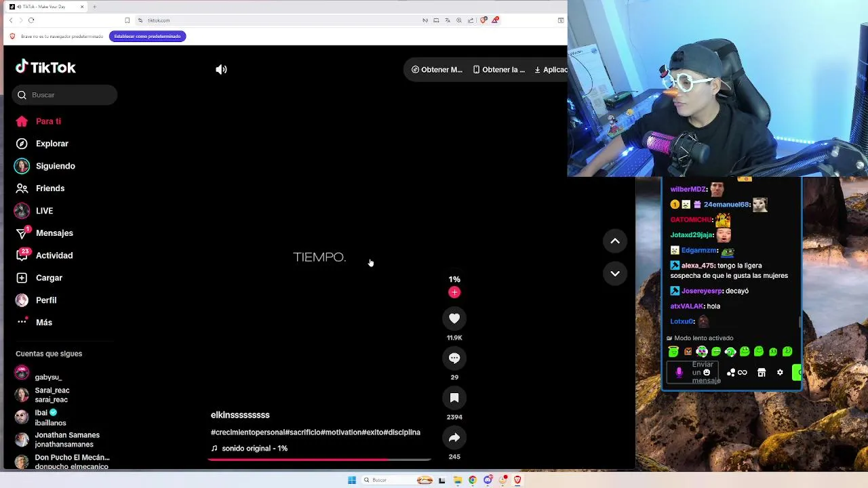
Task: Click the browser back arrow
Action: (10, 20)
